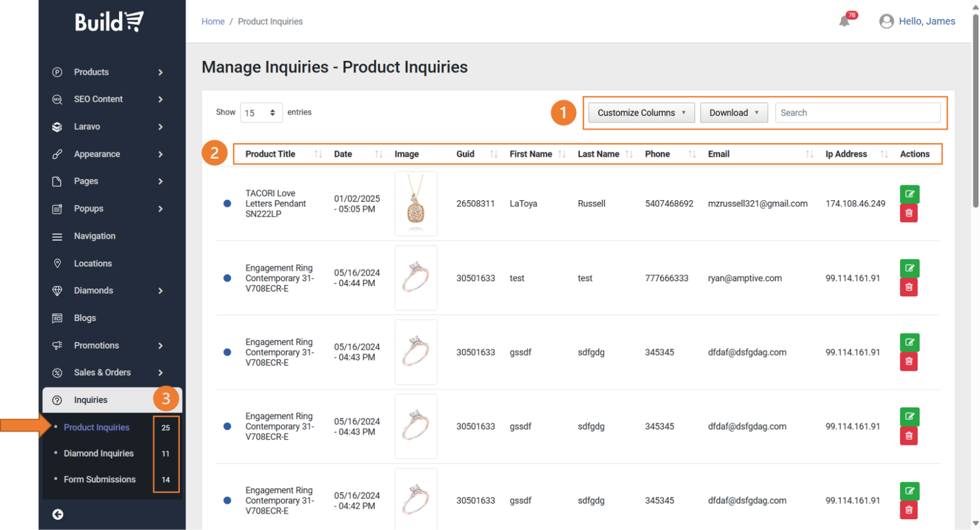980x530 pixels.
Task: Open the Customize Columns dropdown
Action: click(x=641, y=113)
